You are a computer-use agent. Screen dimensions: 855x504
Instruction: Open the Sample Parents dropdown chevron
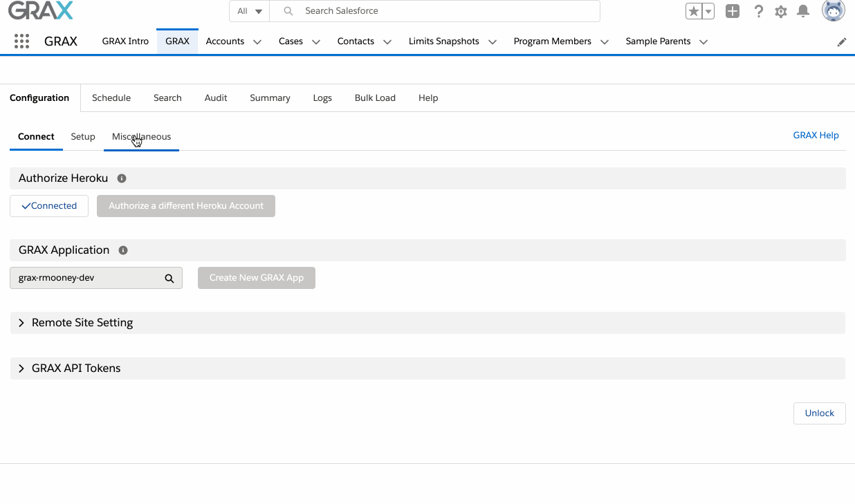tap(704, 41)
